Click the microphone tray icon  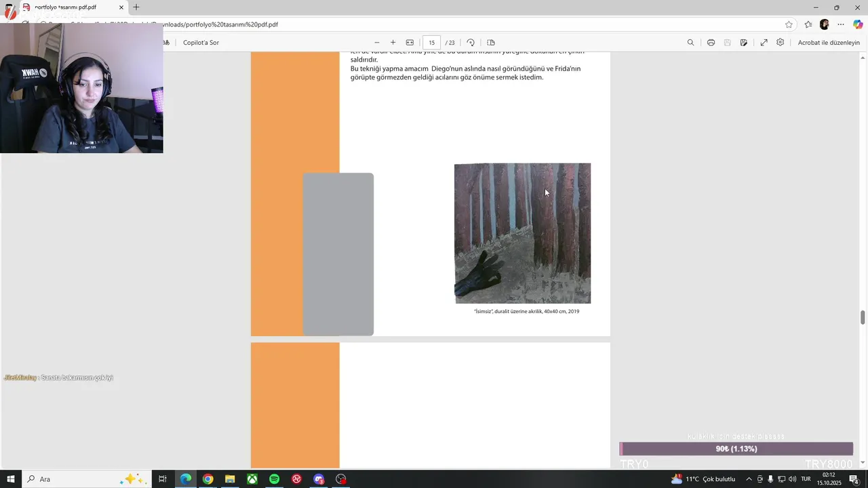tap(770, 479)
